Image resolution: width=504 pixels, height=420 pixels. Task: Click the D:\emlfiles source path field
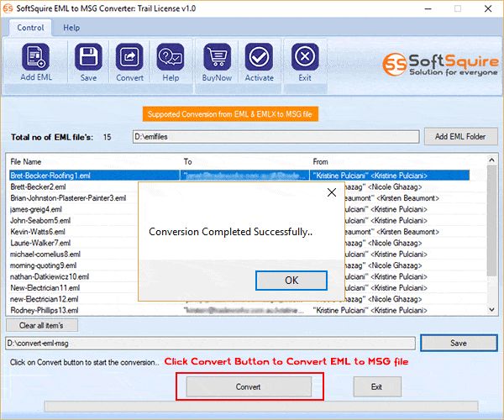tap(276, 137)
